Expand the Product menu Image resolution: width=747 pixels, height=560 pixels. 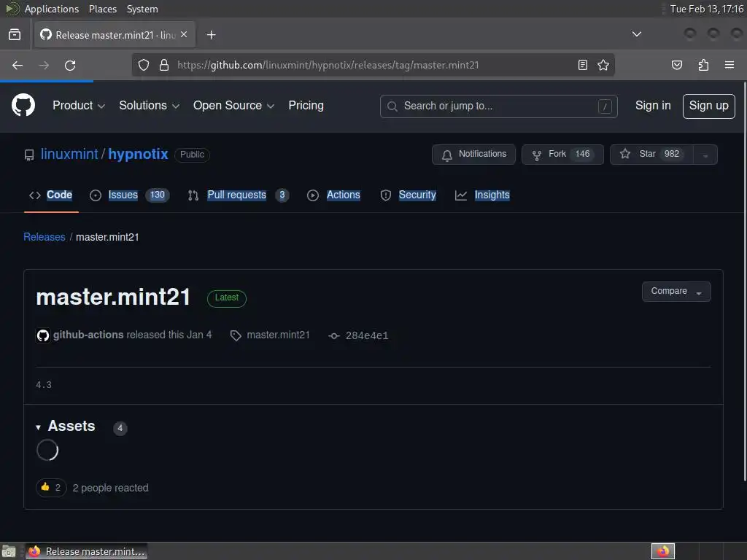pyautogui.click(x=79, y=106)
